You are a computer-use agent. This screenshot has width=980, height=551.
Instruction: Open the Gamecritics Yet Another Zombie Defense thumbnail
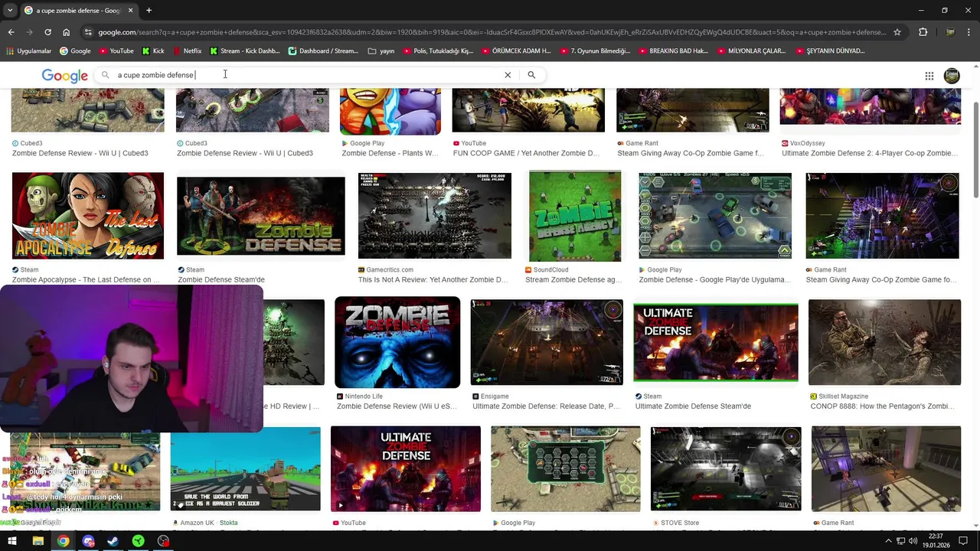tap(435, 216)
